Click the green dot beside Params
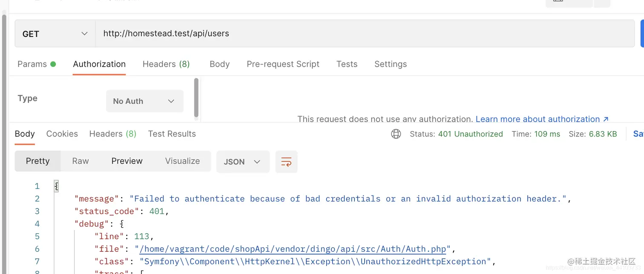Image resolution: width=644 pixels, height=274 pixels. [53, 64]
